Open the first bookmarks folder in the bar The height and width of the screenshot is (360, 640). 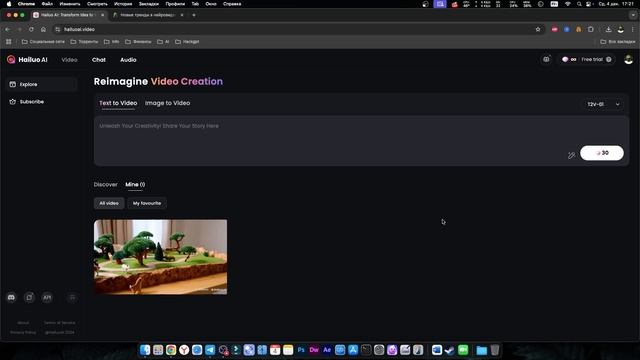pos(43,42)
